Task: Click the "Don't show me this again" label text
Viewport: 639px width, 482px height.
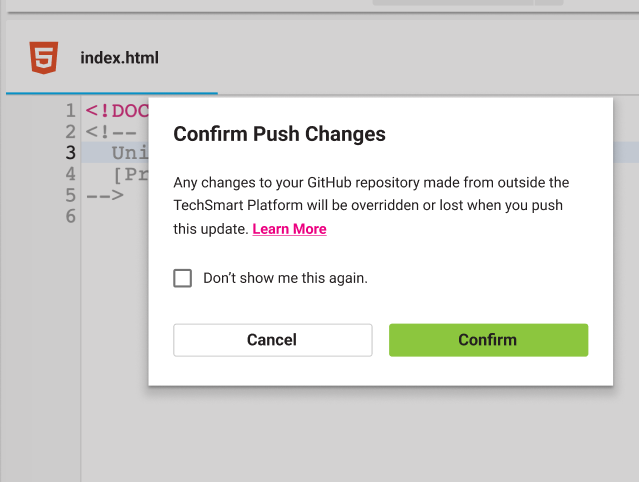Action: [285, 278]
